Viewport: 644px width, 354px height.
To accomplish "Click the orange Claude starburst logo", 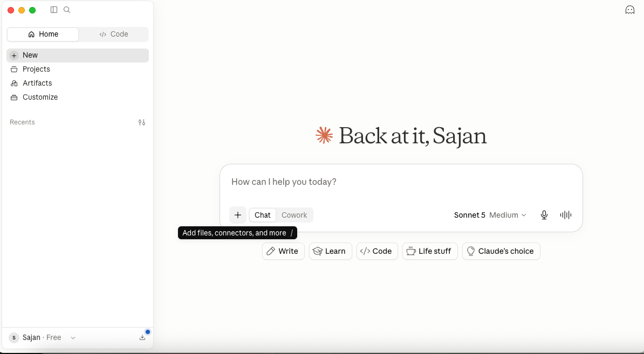I will pos(324,135).
